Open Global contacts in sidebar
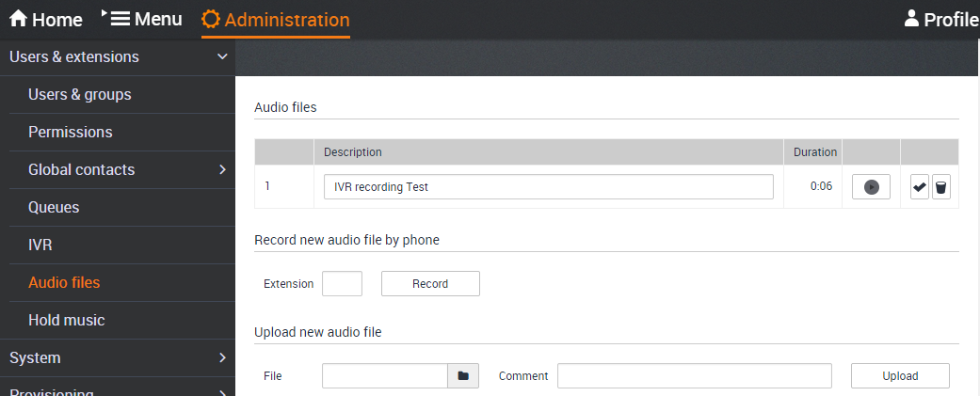This screenshot has width=980, height=396. coord(81,169)
